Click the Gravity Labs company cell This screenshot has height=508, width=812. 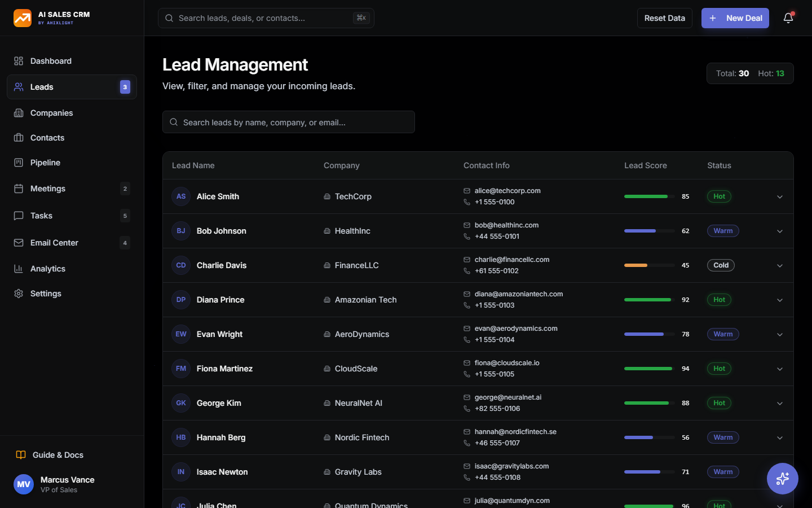coord(358,472)
